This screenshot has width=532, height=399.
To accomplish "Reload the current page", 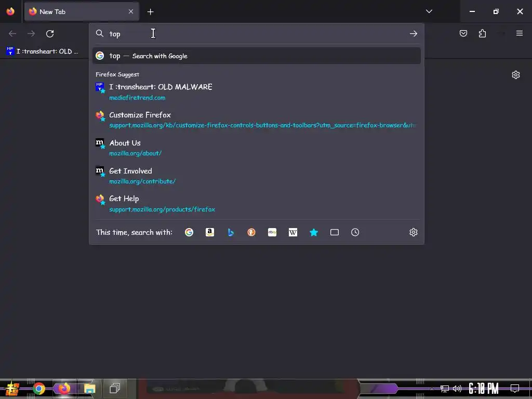I will click(50, 34).
